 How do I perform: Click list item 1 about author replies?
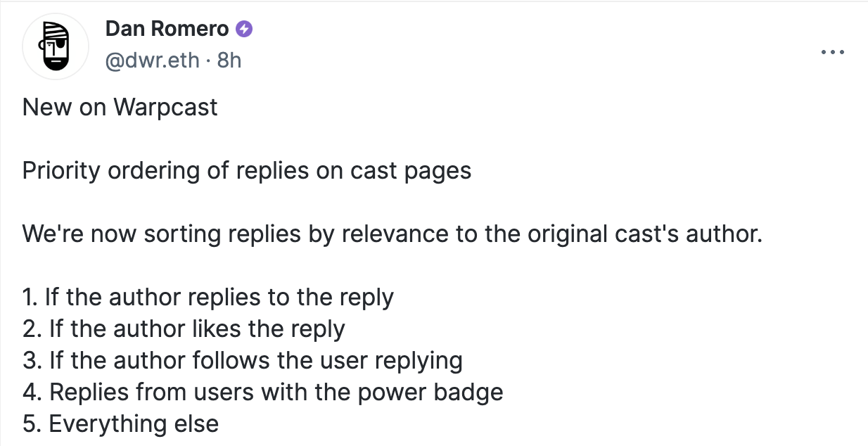[208, 297]
